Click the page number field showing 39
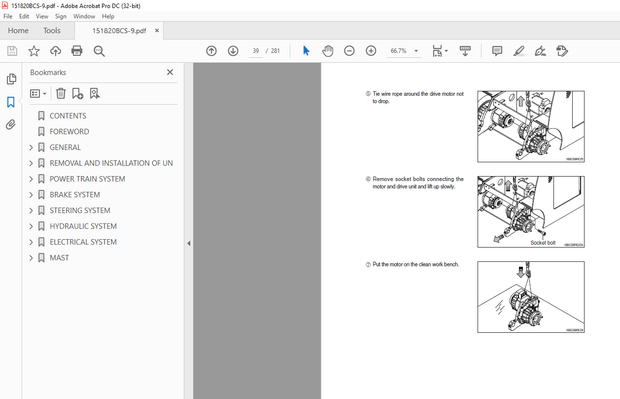The height and width of the screenshot is (399, 620). pos(256,51)
